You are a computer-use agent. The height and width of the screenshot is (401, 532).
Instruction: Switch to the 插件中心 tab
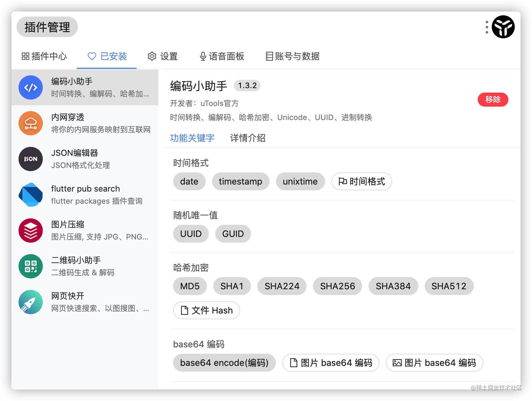pos(44,57)
